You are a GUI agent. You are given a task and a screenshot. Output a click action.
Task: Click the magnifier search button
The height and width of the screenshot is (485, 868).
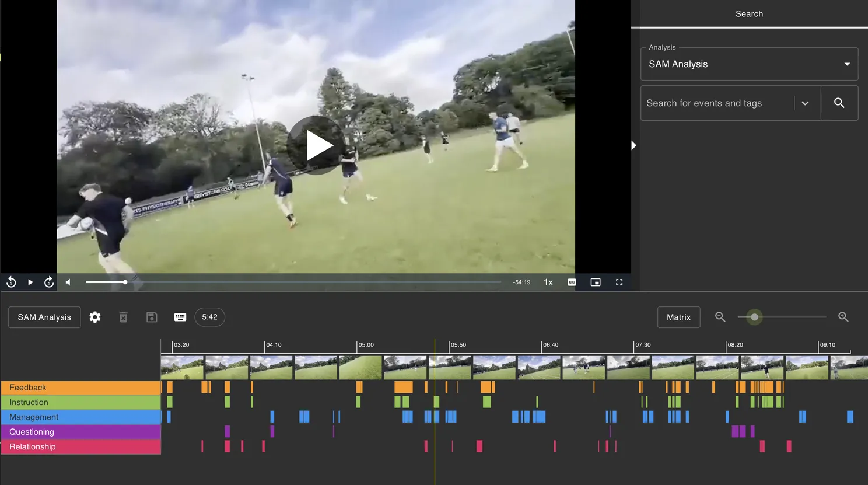(839, 103)
